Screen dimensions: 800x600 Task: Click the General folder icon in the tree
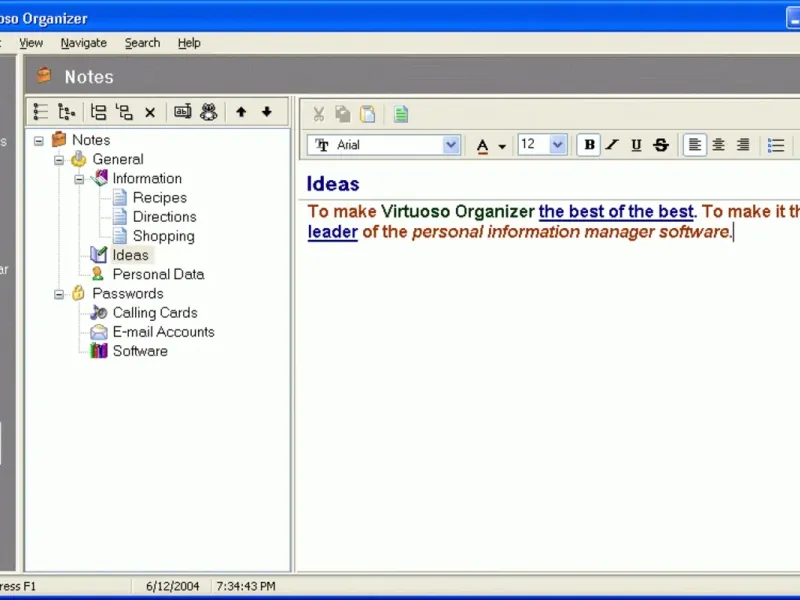click(x=79, y=159)
